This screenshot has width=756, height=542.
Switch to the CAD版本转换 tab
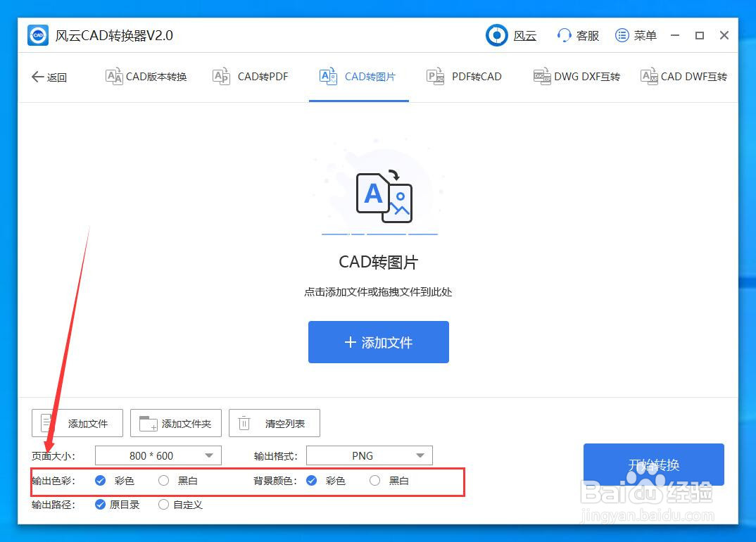click(146, 76)
